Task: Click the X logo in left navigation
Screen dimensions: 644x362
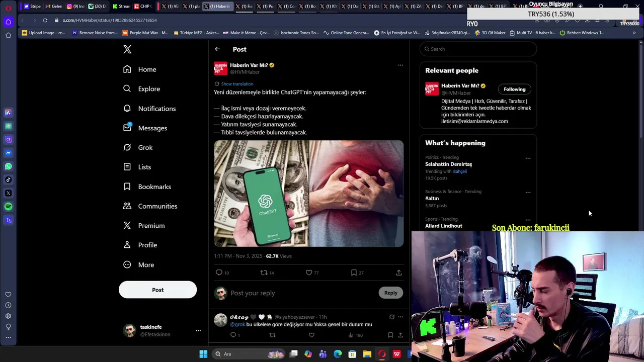Action: 127,49
